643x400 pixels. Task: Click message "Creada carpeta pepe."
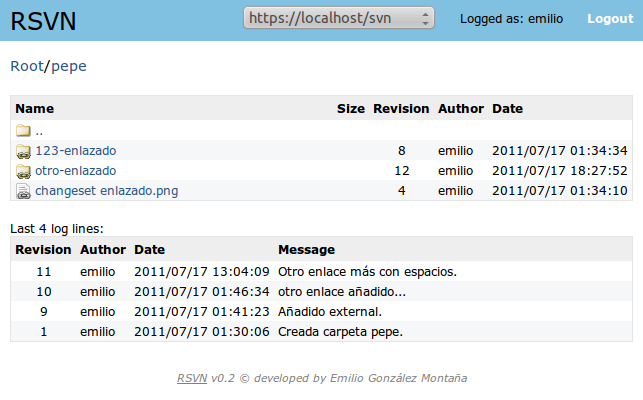[x=340, y=332]
